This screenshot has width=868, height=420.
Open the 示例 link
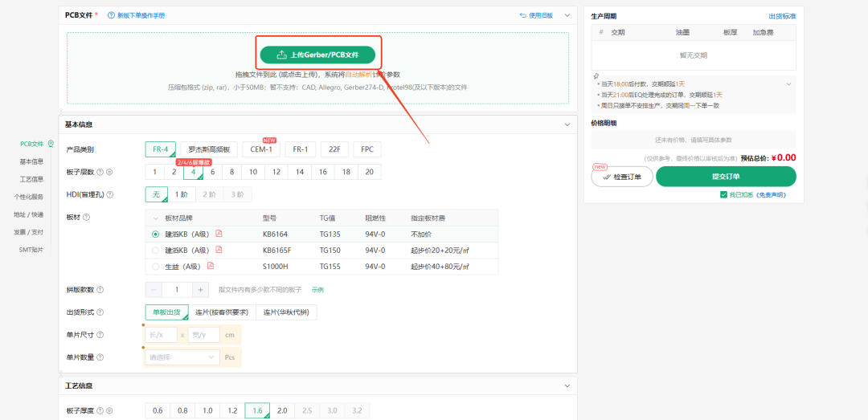317,290
